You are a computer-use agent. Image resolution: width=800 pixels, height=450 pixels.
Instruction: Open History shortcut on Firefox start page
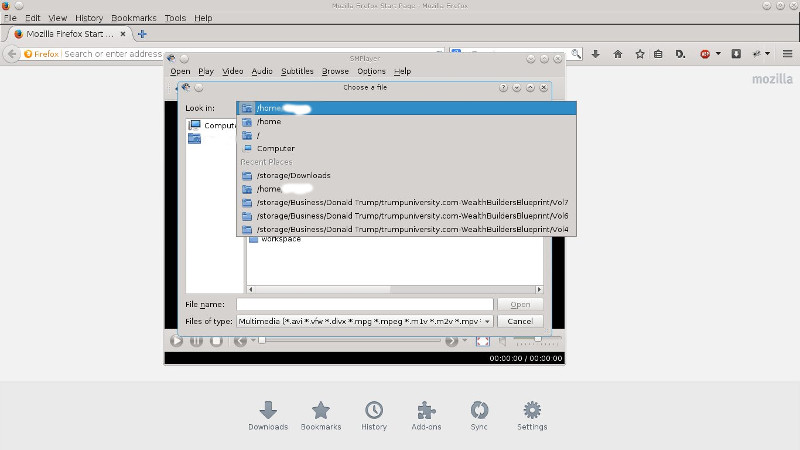[x=374, y=415]
